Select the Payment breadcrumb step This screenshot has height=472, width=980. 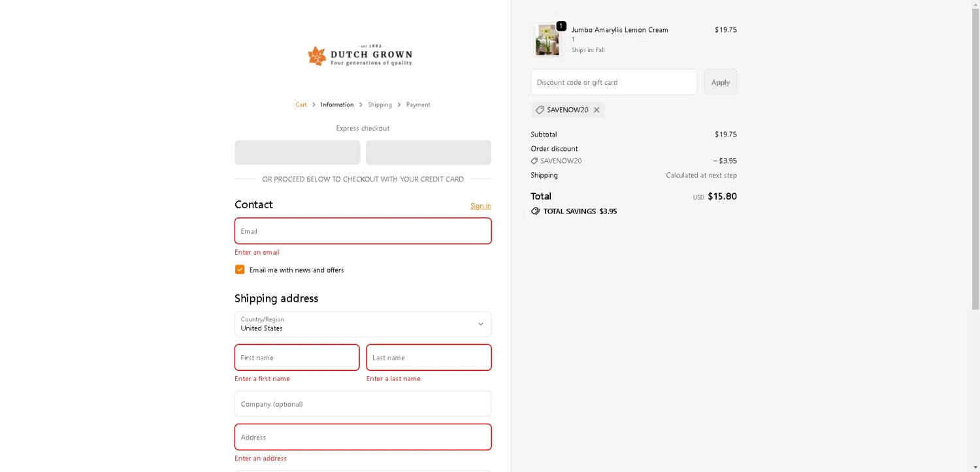pos(418,104)
